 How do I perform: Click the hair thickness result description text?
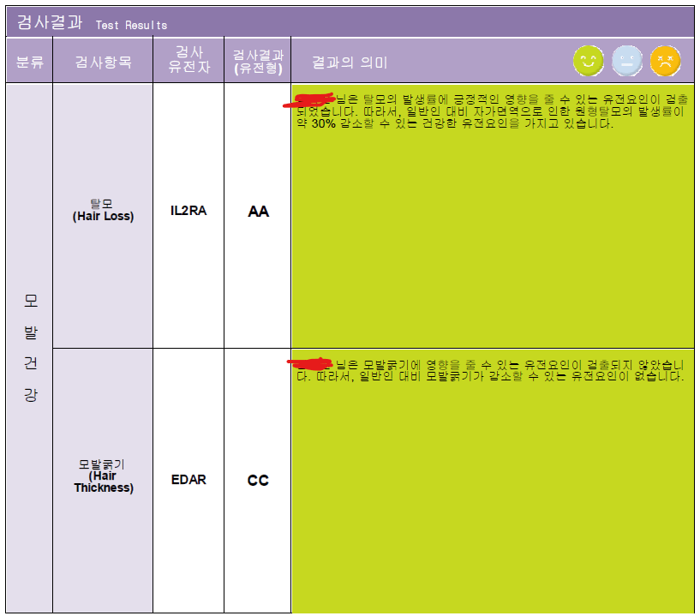click(490, 370)
